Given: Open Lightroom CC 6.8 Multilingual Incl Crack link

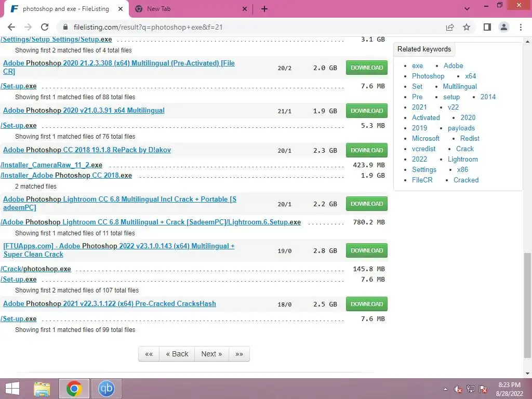Looking at the screenshot, I should click(120, 203).
